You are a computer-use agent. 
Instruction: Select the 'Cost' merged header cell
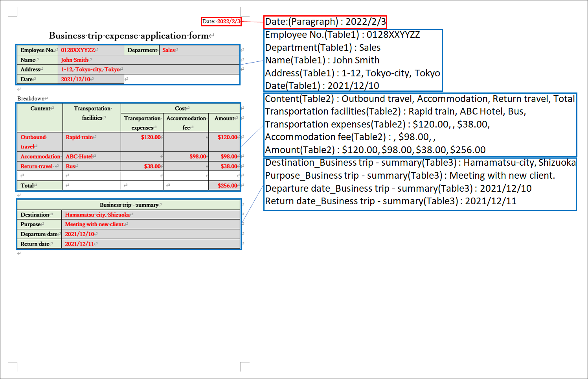point(180,108)
